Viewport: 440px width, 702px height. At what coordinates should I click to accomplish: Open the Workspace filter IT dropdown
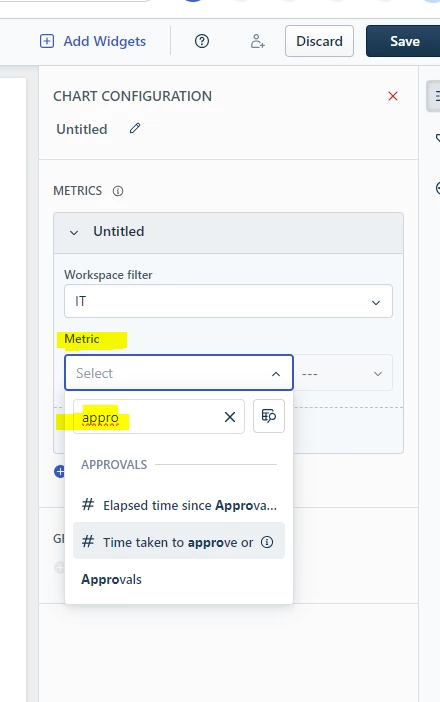tap(228, 301)
